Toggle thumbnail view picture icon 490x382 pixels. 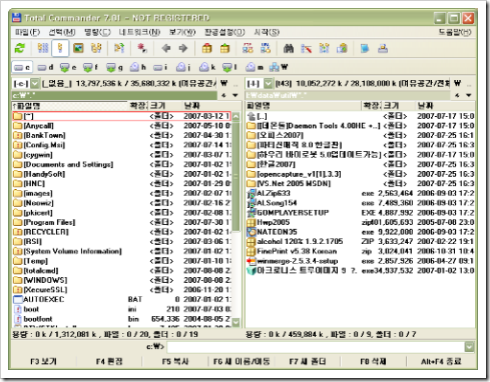coord(78,48)
